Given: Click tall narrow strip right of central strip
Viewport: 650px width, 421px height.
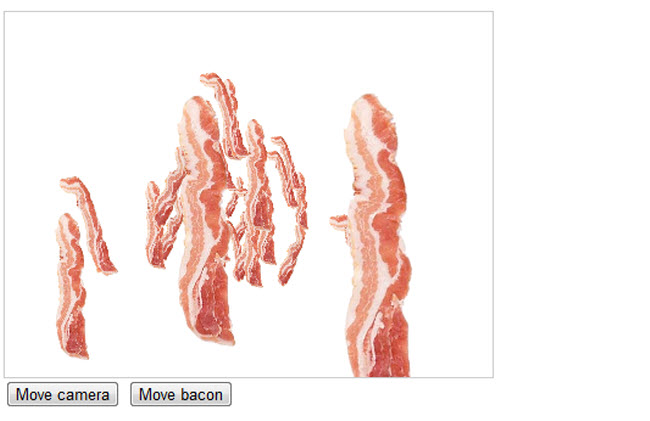Looking at the screenshot, I should [x=258, y=203].
